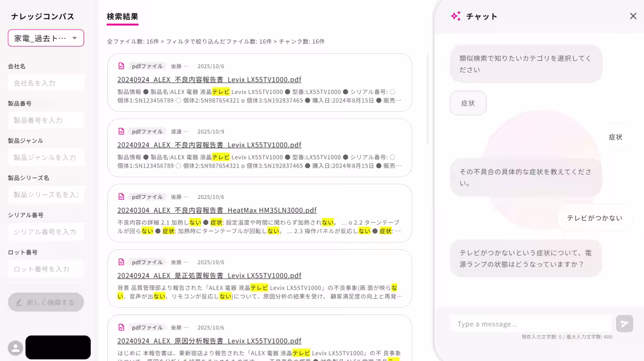Screen dimensions: 644x361
Task: Click the Type a message chat field
Action: coord(531,323)
